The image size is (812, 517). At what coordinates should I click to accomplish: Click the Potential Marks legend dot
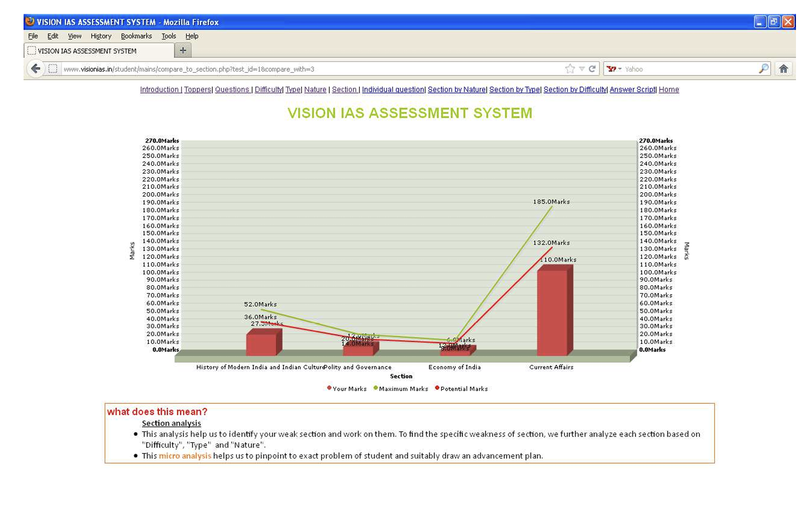click(437, 388)
